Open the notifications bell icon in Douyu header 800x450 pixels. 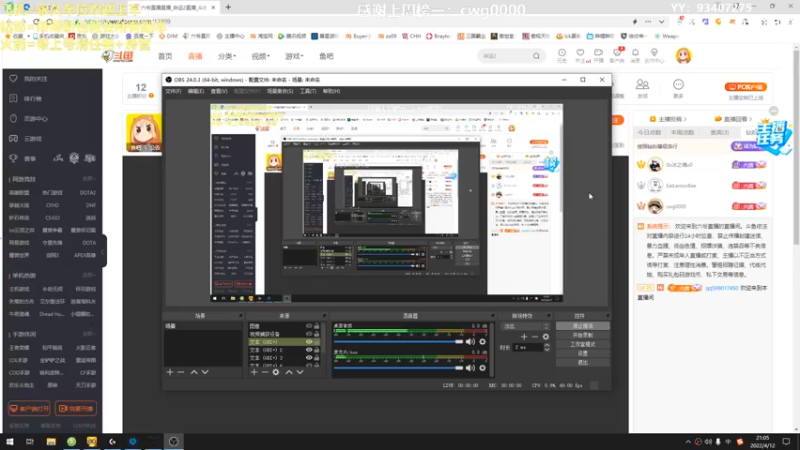point(635,53)
